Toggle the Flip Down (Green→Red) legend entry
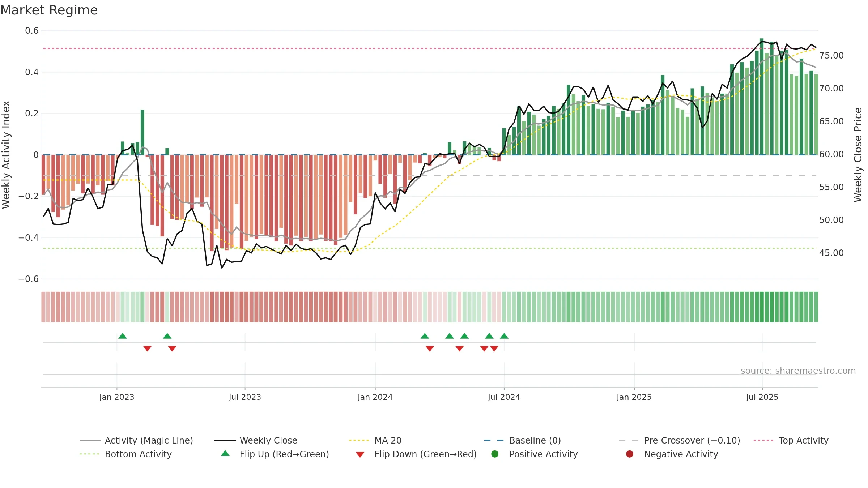This screenshot has width=868, height=488. [416, 454]
